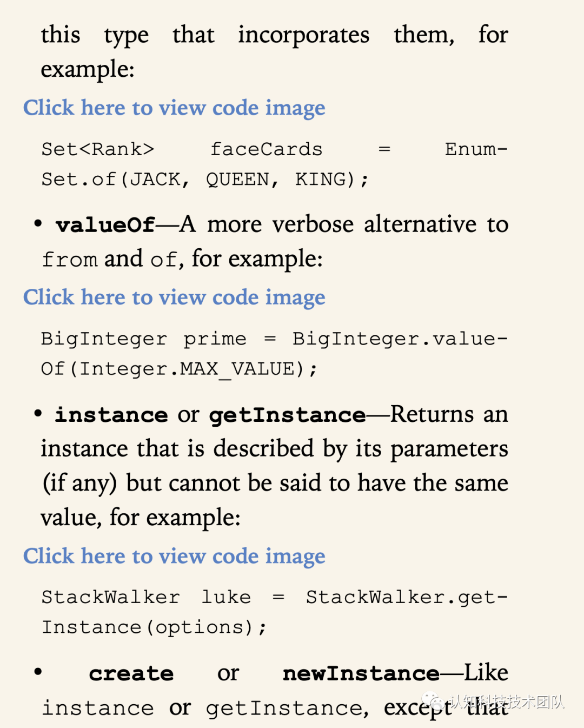Viewport: 584px width, 728px height.
Task: Click the bullet point before create
Action: (x=38, y=672)
